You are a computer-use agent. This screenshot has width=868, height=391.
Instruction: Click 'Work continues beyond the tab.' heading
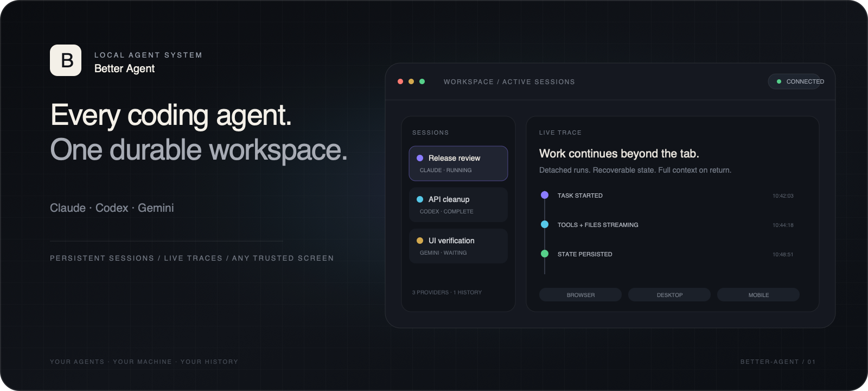click(x=619, y=154)
